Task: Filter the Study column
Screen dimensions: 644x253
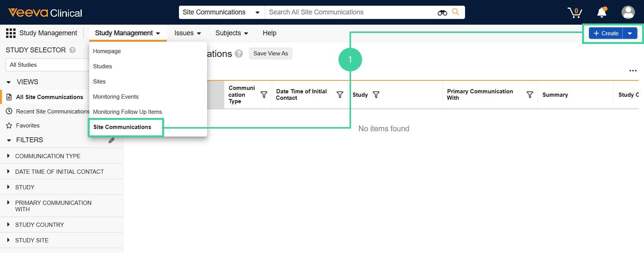Action: pyautogui.click(x=376, y=95)
